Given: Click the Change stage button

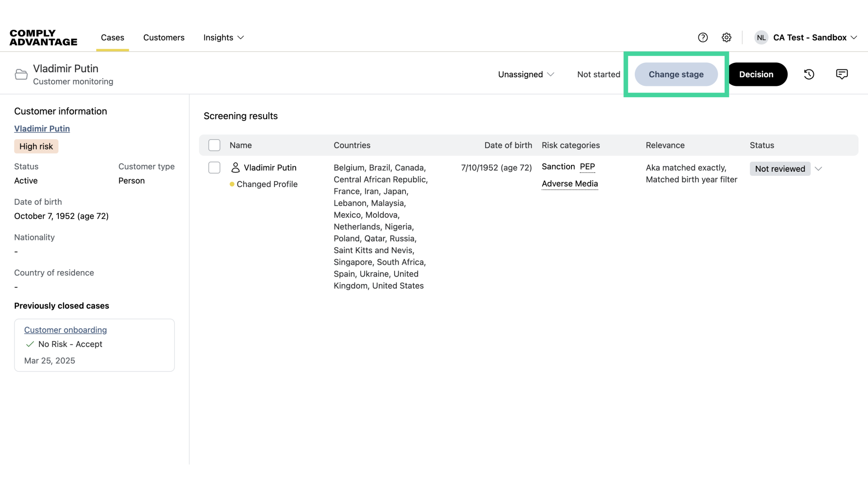Looking at the screenshot, I should pyautogui.click(x=676, y=75).
